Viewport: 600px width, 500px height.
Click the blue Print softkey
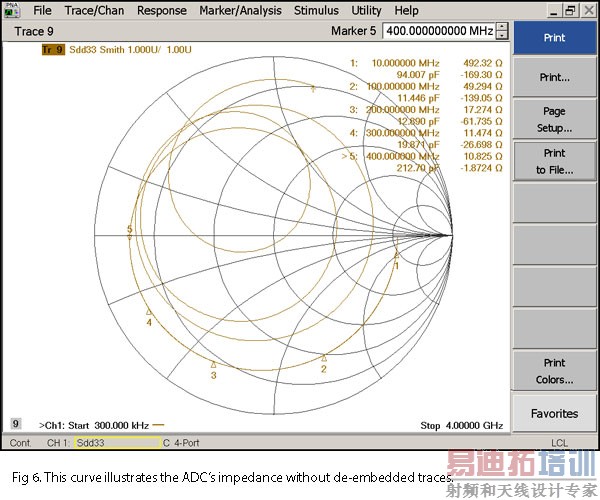click(x=554, y=38)
